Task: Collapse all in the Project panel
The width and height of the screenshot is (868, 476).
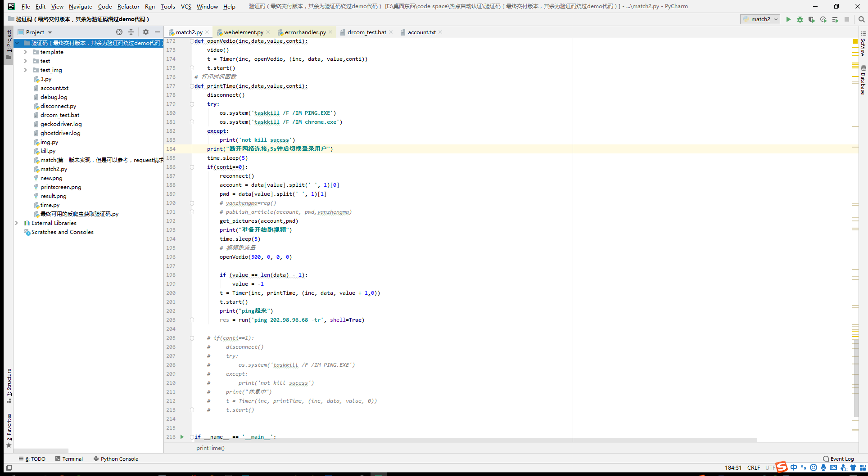Action: click(x=131, y=32)
